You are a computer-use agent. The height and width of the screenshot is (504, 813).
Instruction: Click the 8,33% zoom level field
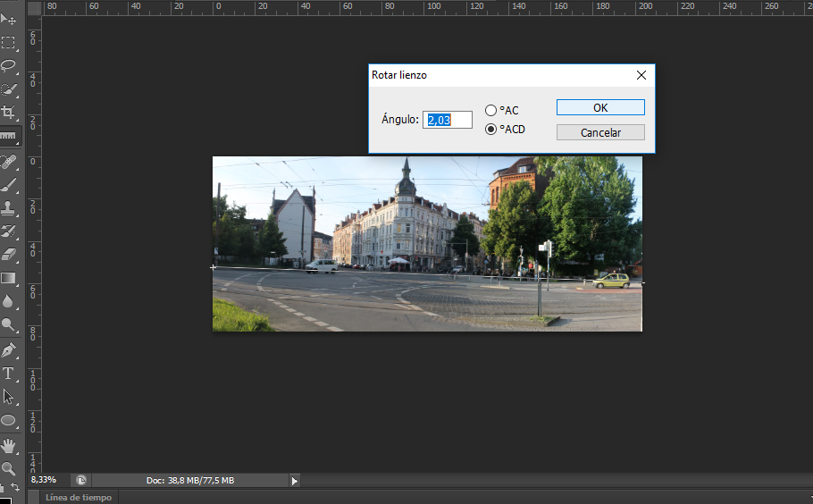[45, 481]
